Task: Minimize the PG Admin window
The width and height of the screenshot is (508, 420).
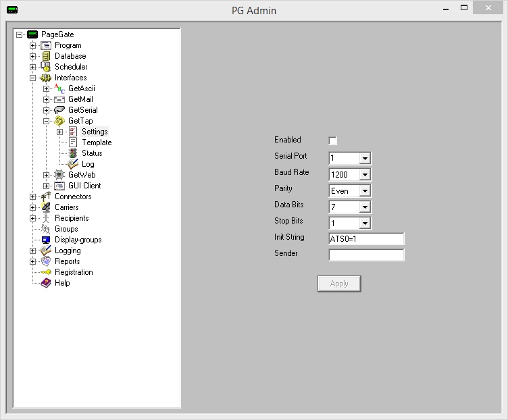Action: tap(446, 8)
